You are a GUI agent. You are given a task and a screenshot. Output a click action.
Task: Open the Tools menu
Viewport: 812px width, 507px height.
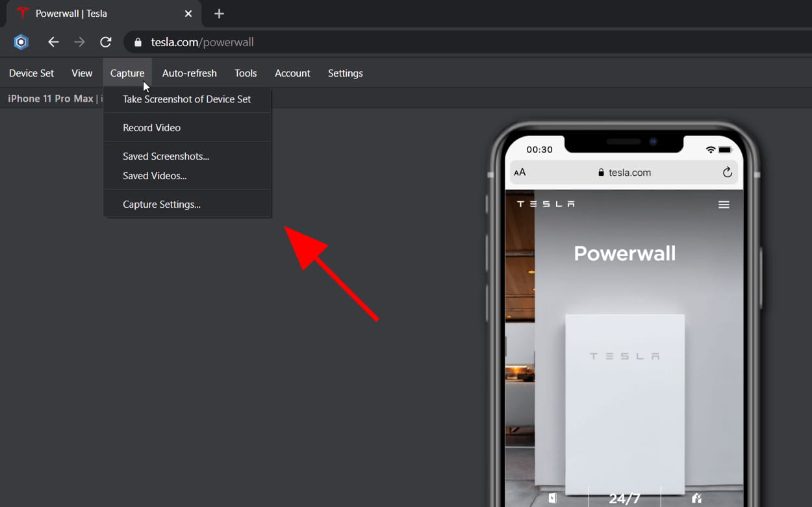click(246, 73)
